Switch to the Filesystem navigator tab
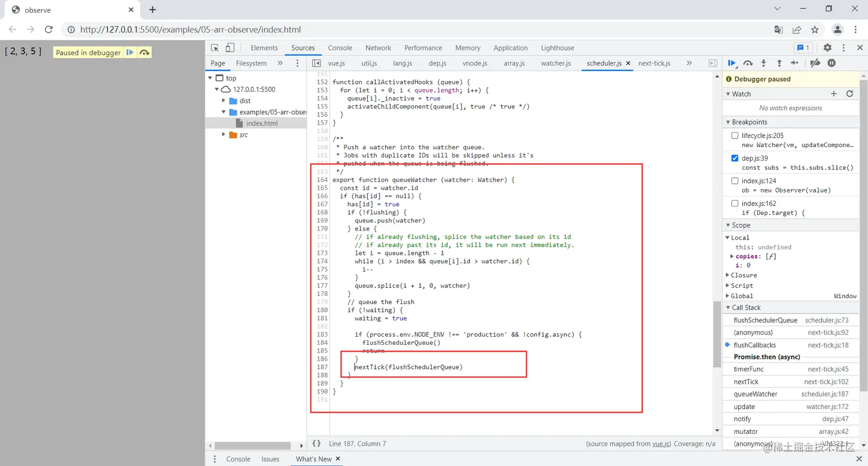Viewport: 868px width, 466px height. coord(251,63)
